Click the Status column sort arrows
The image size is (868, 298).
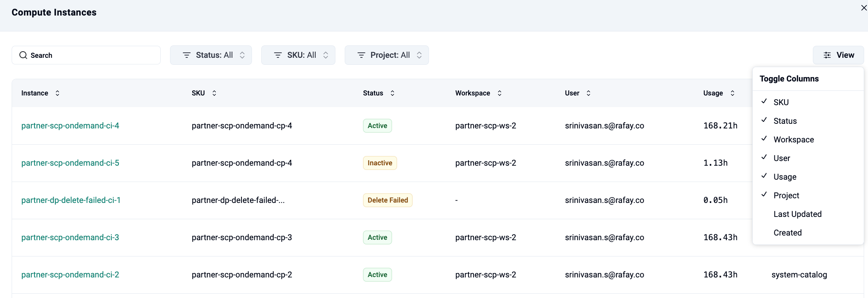(x=392, y=93)
